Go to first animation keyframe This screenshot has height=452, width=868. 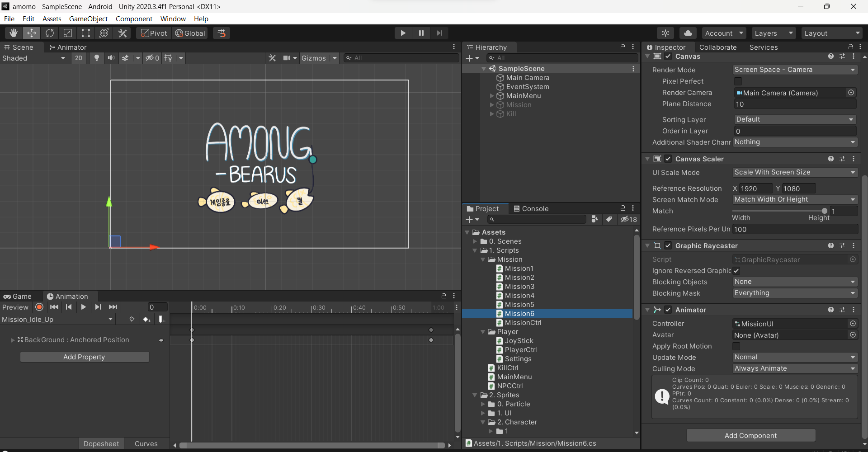pos(54,307)
